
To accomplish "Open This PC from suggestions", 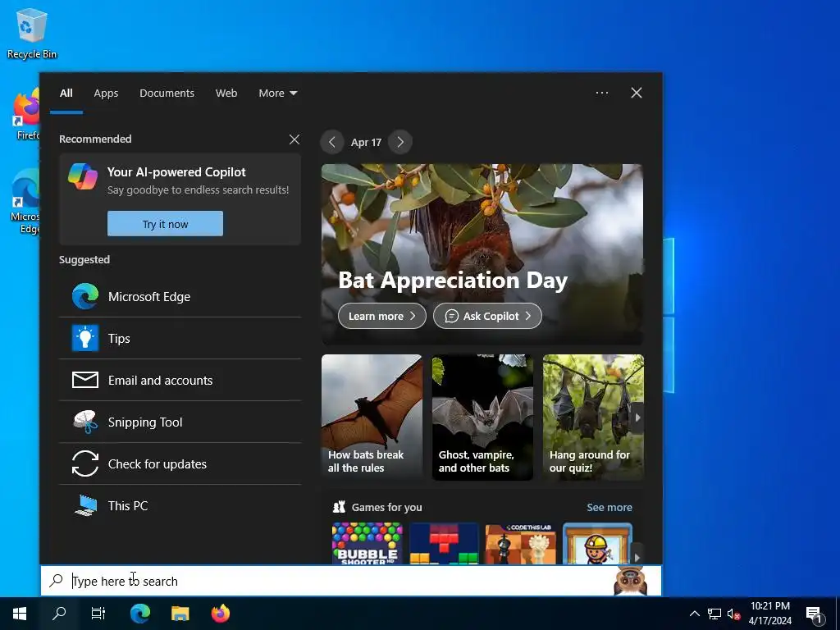I will click(180, 505).
